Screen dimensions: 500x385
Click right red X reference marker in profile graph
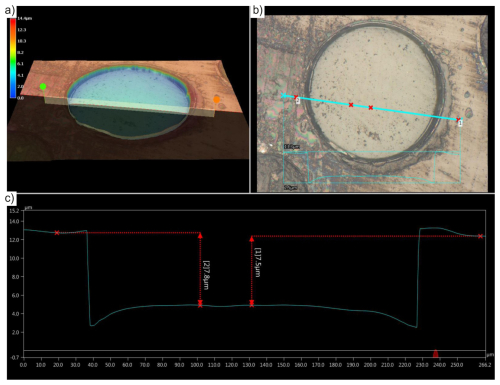(x=480, y=236)
